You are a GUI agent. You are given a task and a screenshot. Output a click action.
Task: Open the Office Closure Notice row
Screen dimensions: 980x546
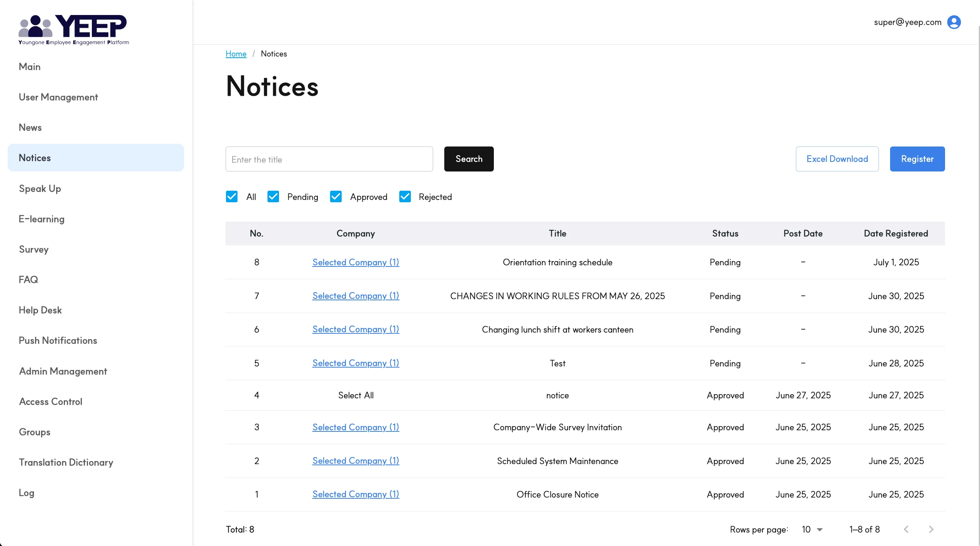pos(557,494)
